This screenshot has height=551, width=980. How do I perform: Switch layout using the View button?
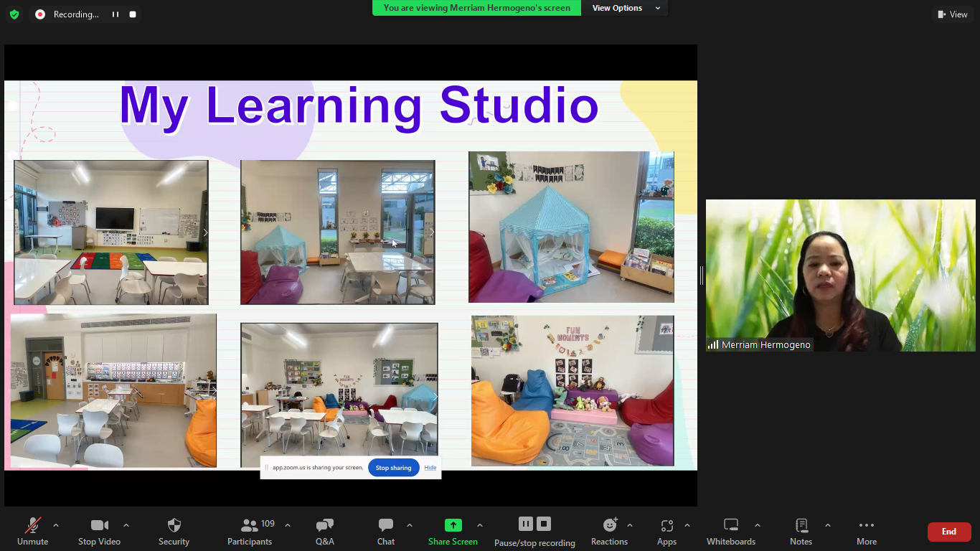[x=953, y=14]
